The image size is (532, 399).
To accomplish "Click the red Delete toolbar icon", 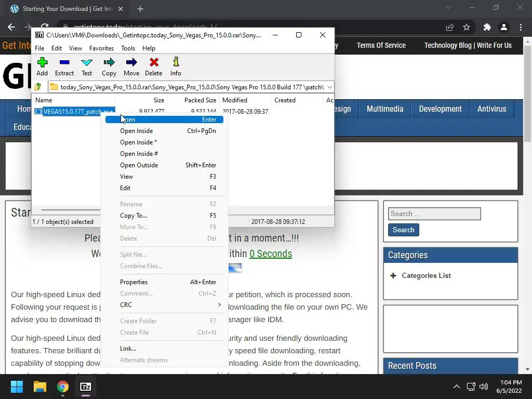I will [x=154, y=66].
